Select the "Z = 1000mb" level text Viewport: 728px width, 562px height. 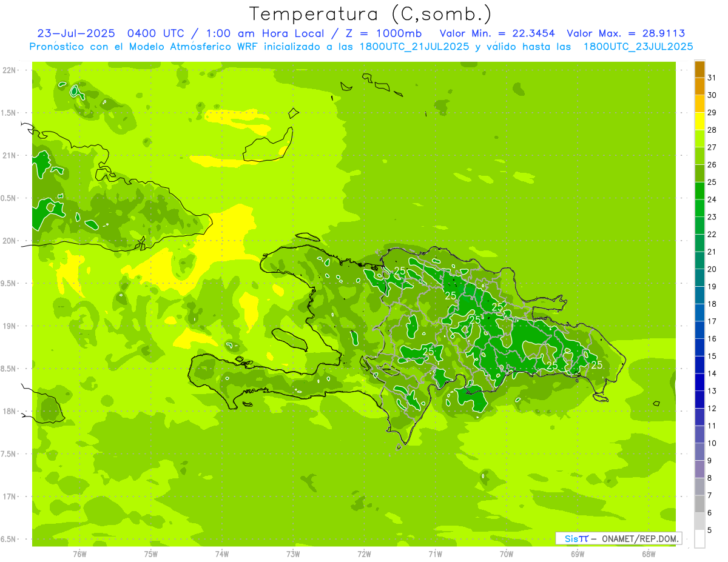[x=383, y=33]
